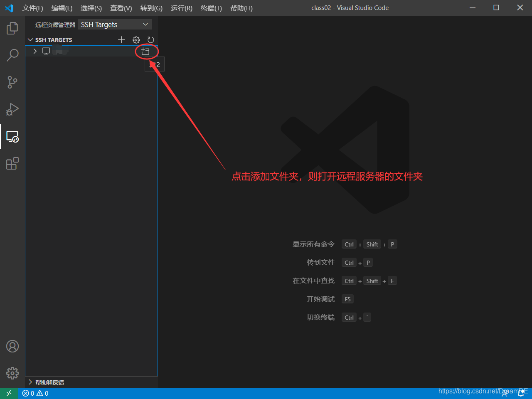Screen dimensions: 532x399
Task: Connect to host in new window icon
Action: tap(145, 51)
